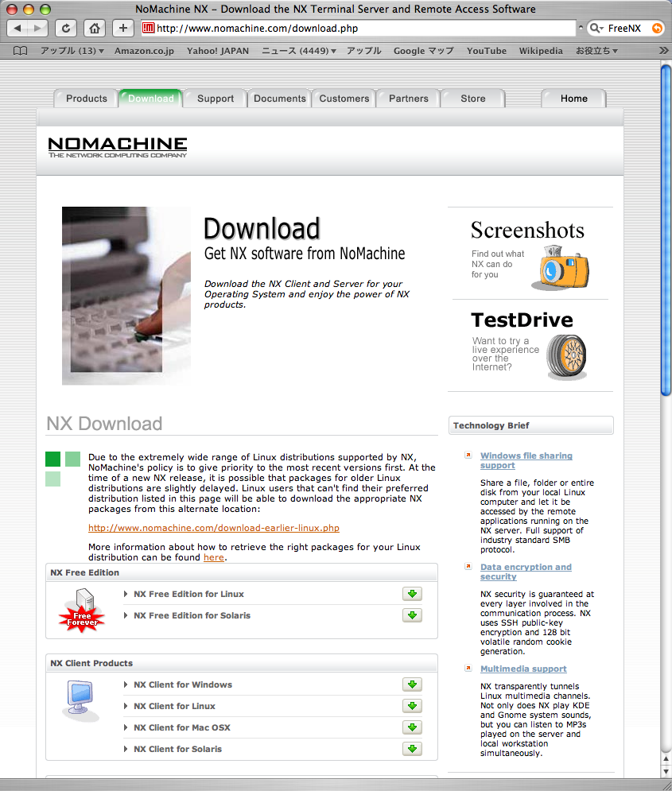Expand NX Free Edition for Solaris triangle
672x791 pixels.
pos(126,615)
